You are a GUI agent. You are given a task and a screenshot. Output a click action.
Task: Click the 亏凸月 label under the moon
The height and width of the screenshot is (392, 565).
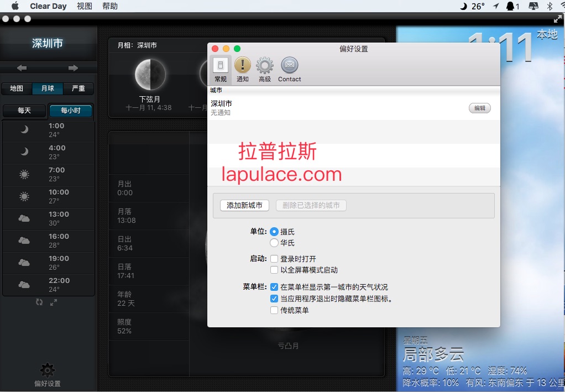click(x=288, y=346)
